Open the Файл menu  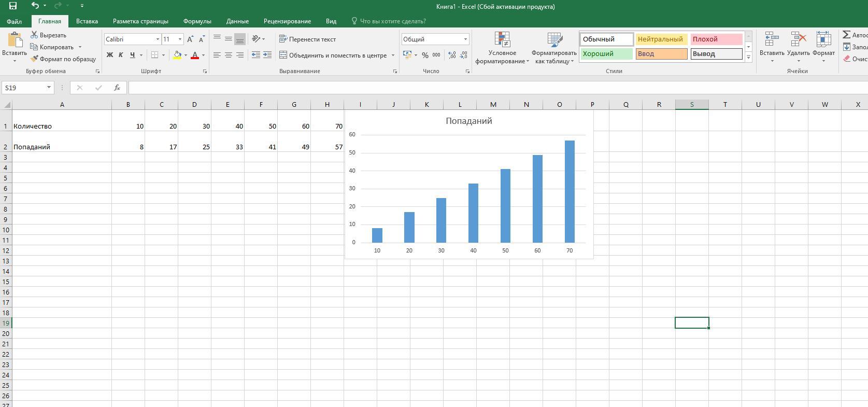(14, 21)
